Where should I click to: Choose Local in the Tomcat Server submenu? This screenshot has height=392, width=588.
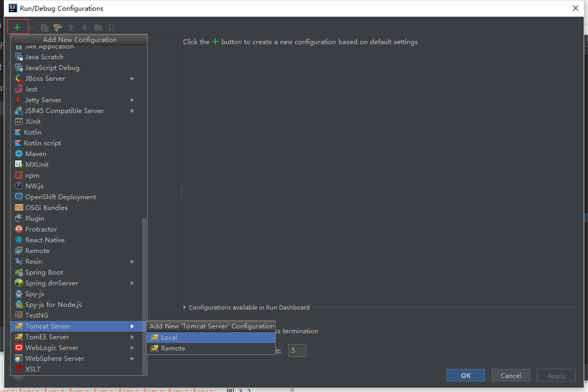[211, 338]
